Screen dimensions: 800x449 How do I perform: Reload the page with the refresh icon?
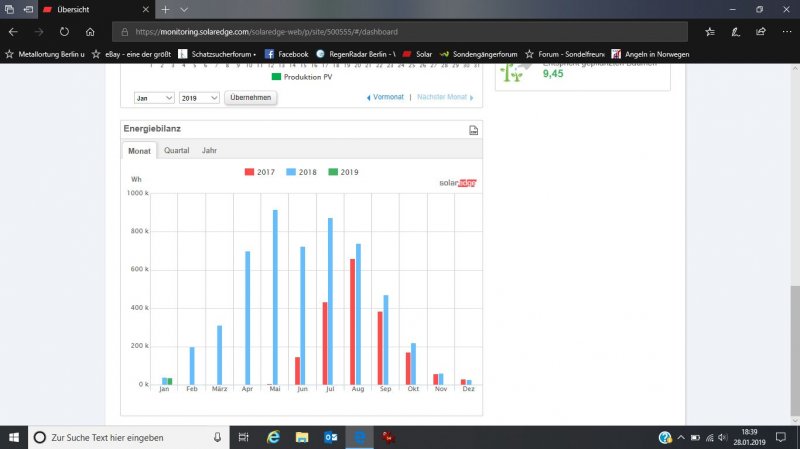(64, 32)
